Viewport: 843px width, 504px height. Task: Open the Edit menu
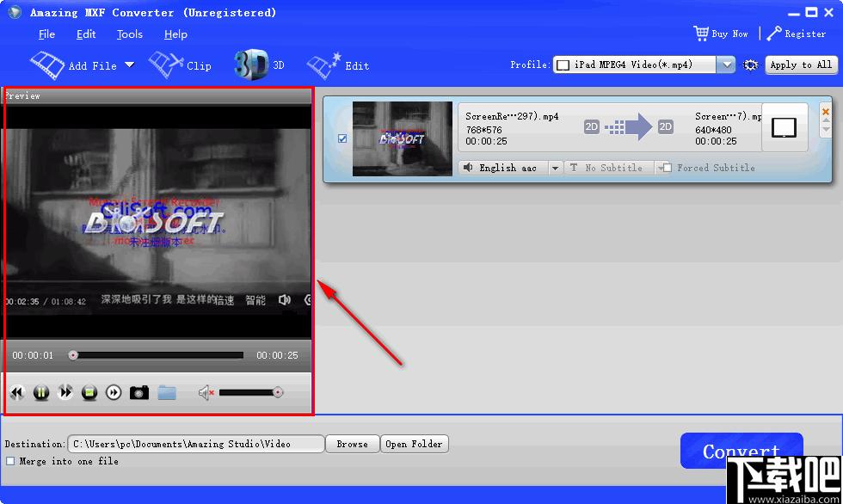pos(86,34)
